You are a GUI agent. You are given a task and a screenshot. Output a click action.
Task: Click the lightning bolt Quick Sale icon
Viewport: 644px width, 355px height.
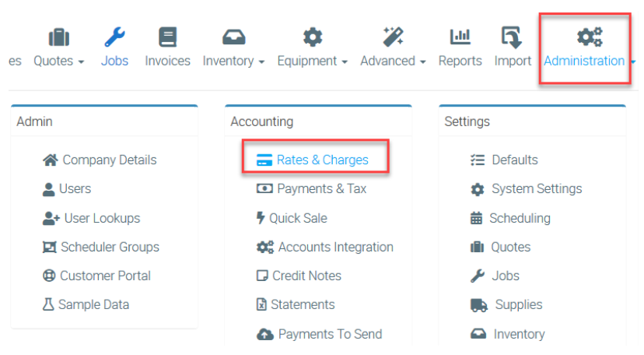click(x=261, y=218)
